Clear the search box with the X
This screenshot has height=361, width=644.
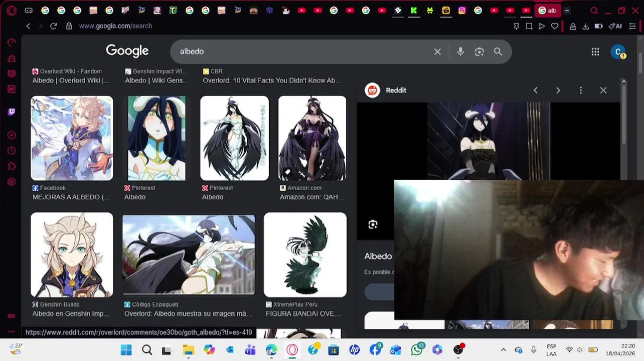tap(437, 52)
